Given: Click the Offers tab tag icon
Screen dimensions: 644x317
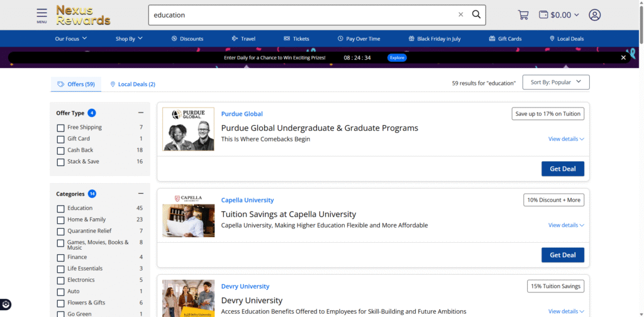Looking at the screenshot, I should [x=61, y=84].
